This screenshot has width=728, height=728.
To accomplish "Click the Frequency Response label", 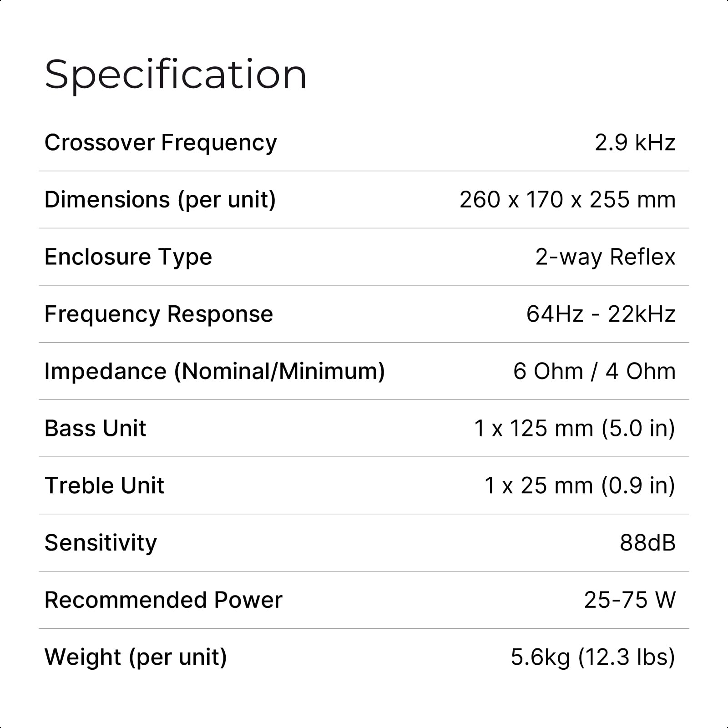I will click(x=159, y=314).
